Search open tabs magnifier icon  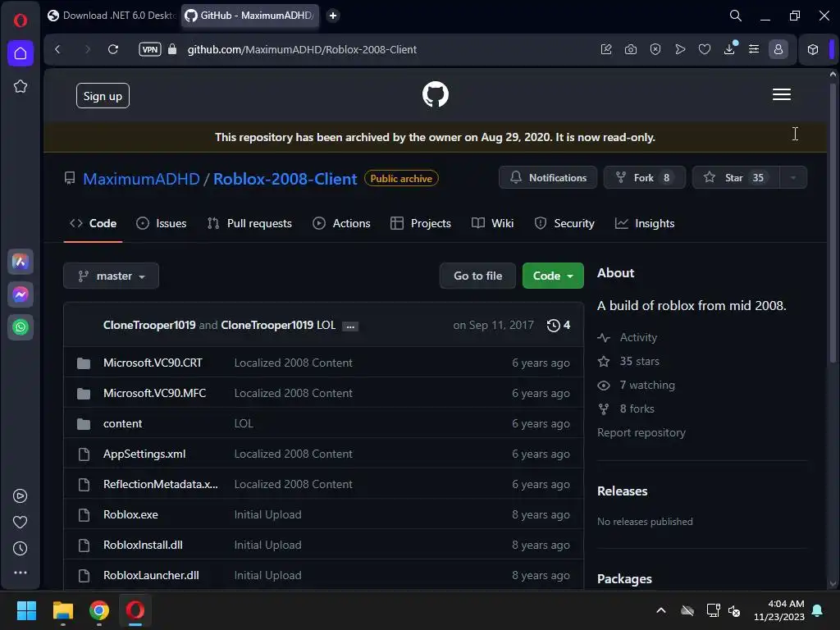pyautogui.click(x=736, y=16)
